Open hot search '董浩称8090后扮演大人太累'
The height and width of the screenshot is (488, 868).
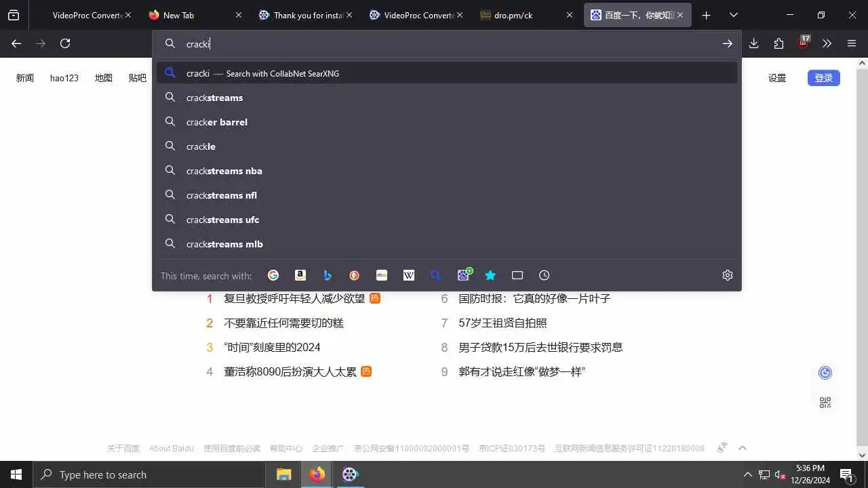click(x=290, y=371)
